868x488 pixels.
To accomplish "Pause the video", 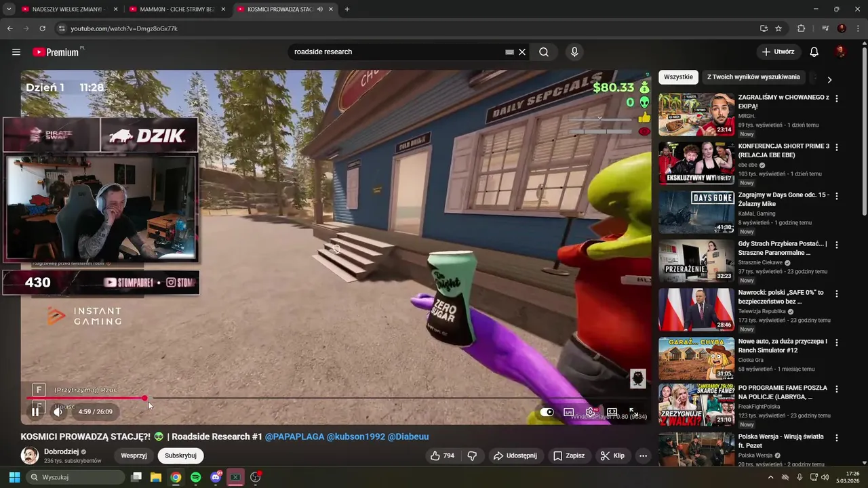I will [35, 412].
